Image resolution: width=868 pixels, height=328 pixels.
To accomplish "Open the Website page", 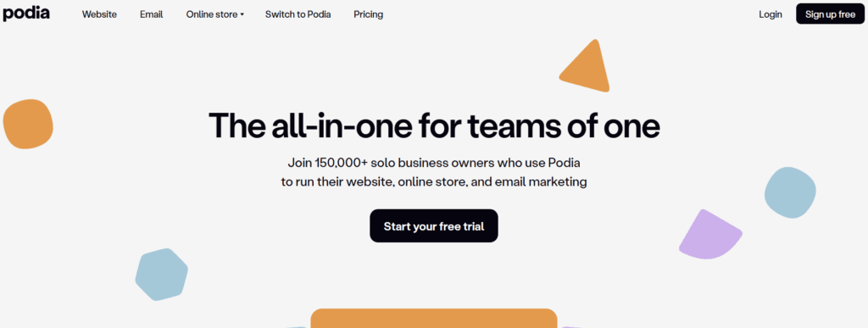I will (99, 14).
